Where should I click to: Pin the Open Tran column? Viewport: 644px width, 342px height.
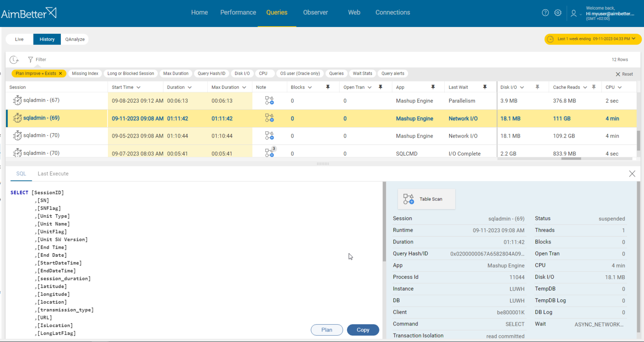click(x=380, y=87)
